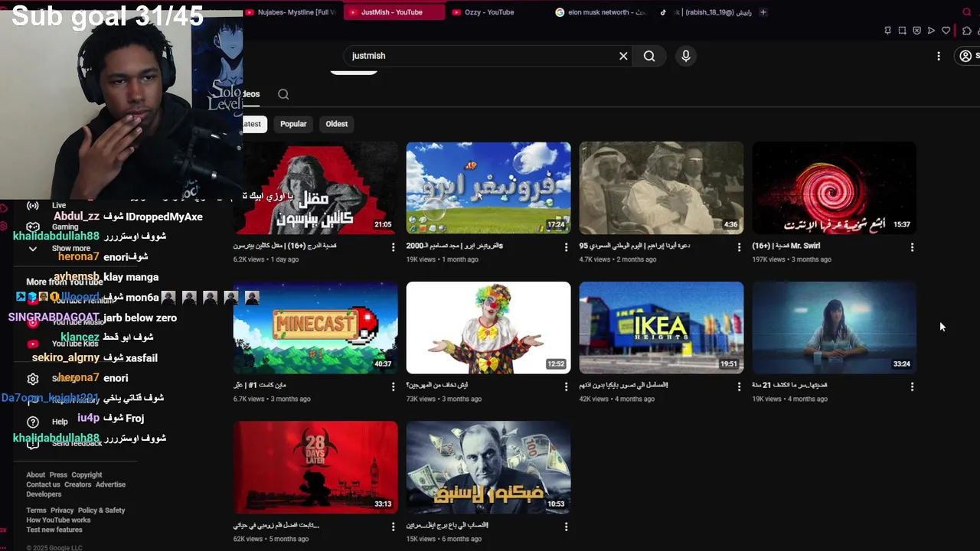
Task: Play the 4:36 Saudi men thumbnail video
Action: point(661,188)
